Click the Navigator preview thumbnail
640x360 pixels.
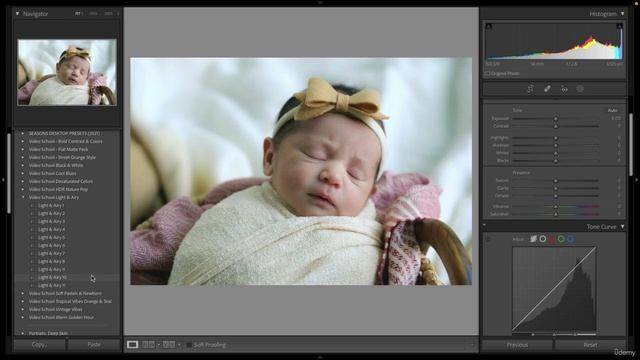[67, 72]
